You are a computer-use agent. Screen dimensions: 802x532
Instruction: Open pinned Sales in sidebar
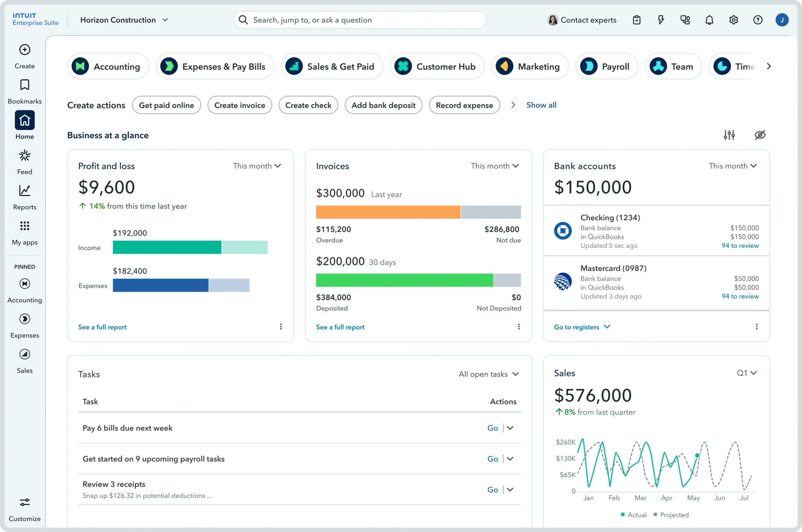[x=24, y=361]
